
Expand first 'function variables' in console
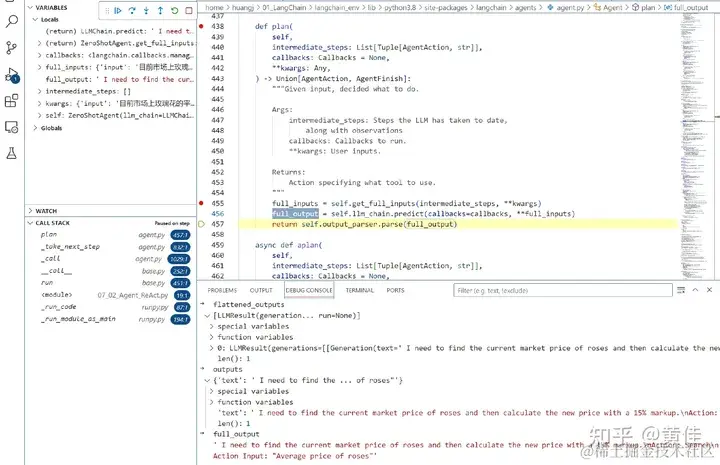(212, 337)
